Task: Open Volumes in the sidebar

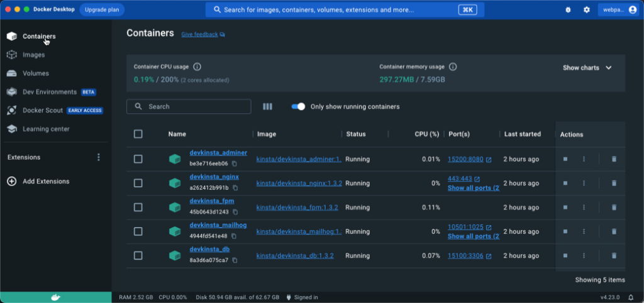Action: 35,73
